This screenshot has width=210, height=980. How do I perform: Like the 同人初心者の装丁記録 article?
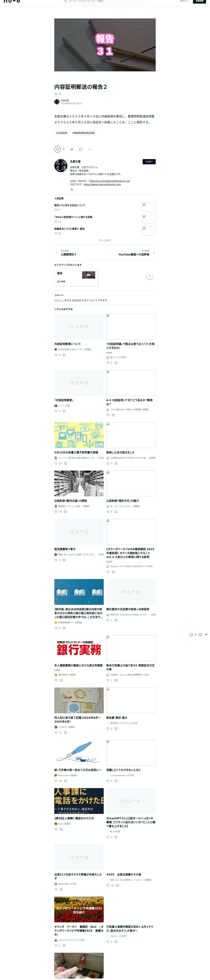[x=56, y=732]
